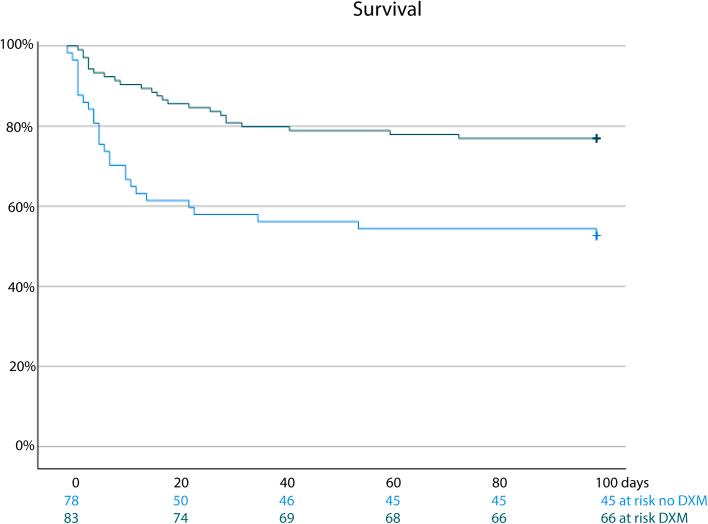This screenshot has width=708, height=524.
Task: Click at-risk number 50 under day 20
Action: [x=181, y=501]
